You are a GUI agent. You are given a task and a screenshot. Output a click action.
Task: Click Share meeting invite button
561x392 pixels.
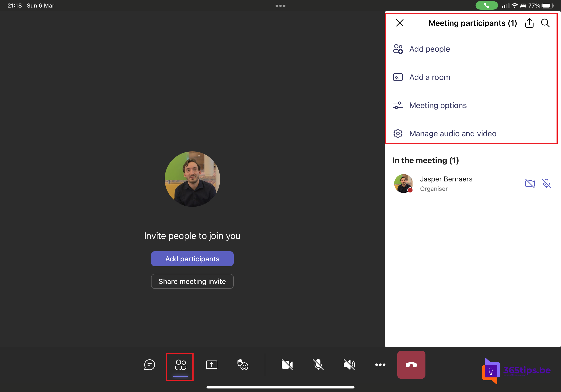tap(192, 281)
